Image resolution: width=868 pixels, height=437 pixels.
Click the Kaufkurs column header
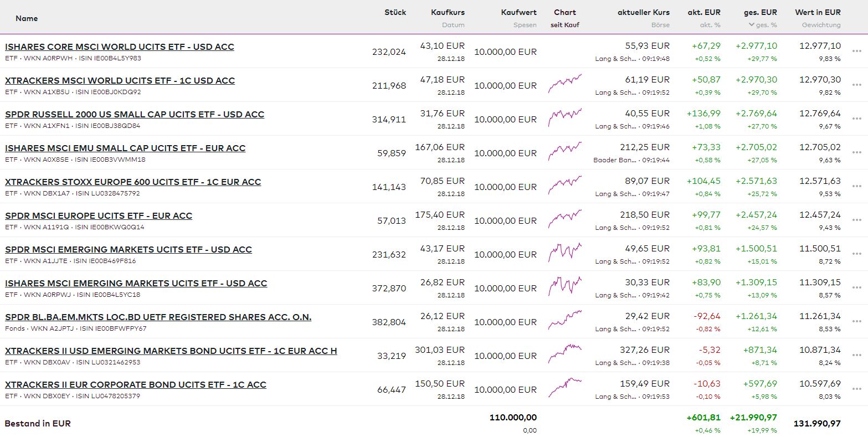point(448,12)
